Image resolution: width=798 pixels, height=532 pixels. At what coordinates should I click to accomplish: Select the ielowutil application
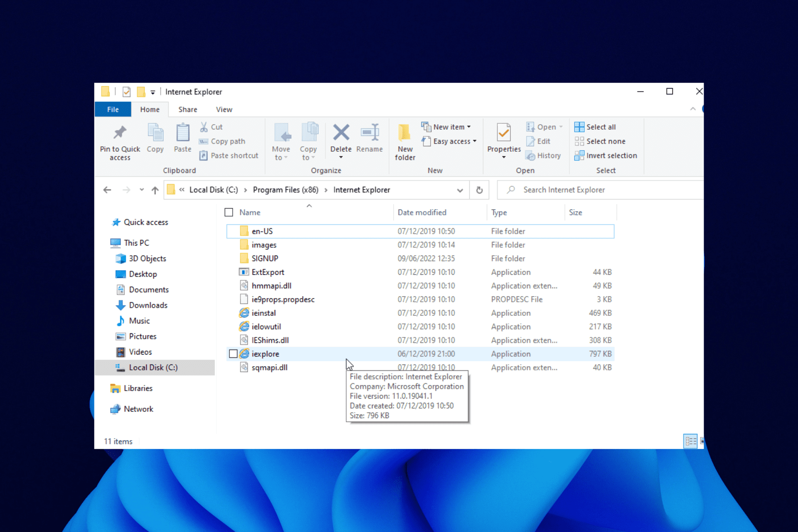[420, 327]
